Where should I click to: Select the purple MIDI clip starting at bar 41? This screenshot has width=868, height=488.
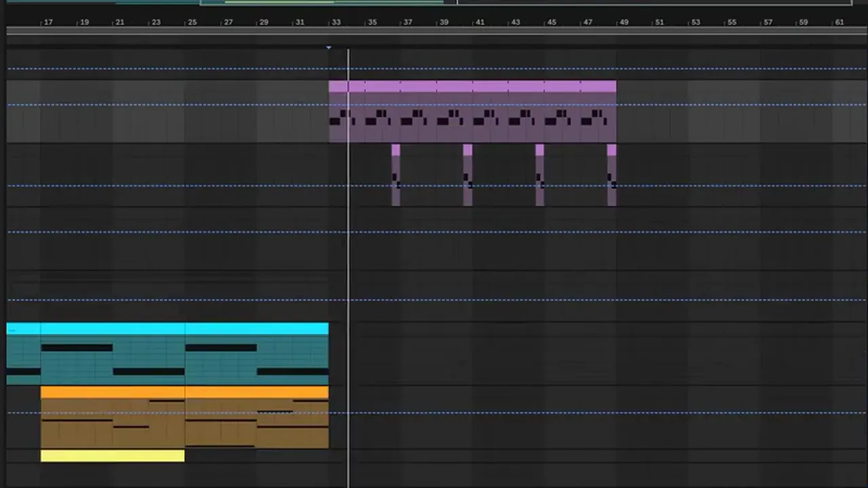tap(490, 112)
